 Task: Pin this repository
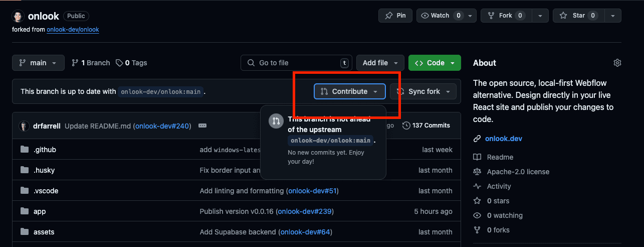pos(395,16)
